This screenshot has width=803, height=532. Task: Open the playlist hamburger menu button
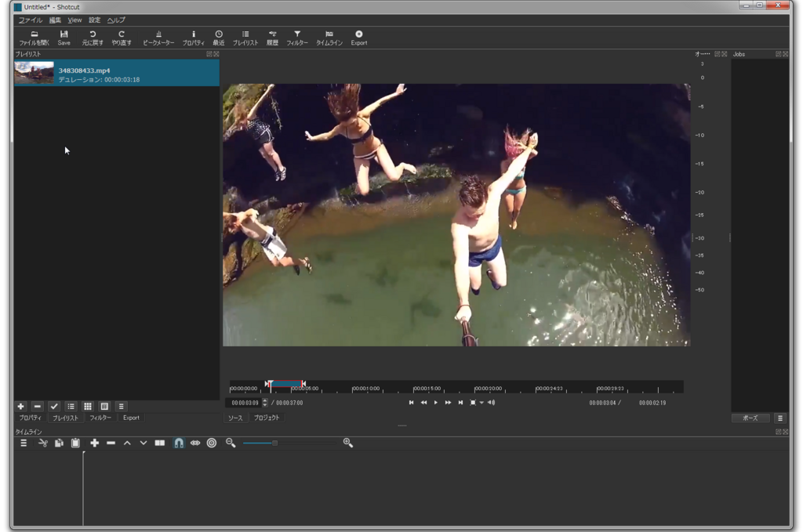click(x=121, y=406)
